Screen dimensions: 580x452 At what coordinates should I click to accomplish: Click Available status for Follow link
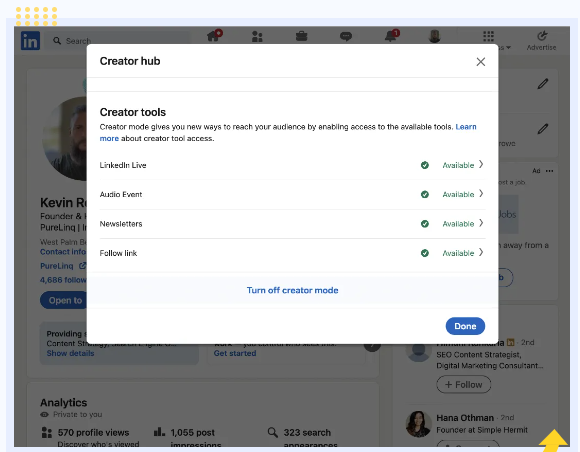(x=458, y=253)
